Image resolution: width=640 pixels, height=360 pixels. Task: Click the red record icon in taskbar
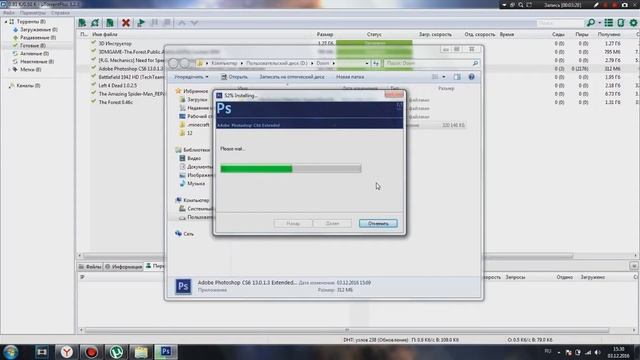(x=91, y=352)
